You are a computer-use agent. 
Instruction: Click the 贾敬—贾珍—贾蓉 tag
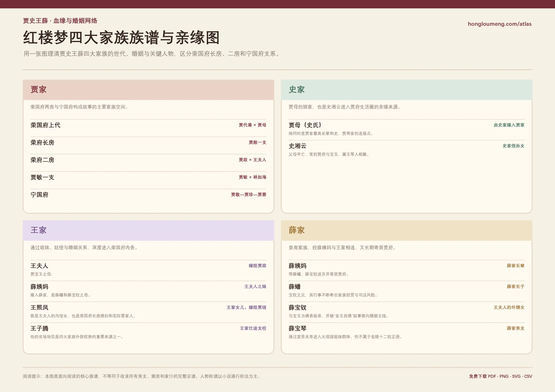tap(249, 195)
